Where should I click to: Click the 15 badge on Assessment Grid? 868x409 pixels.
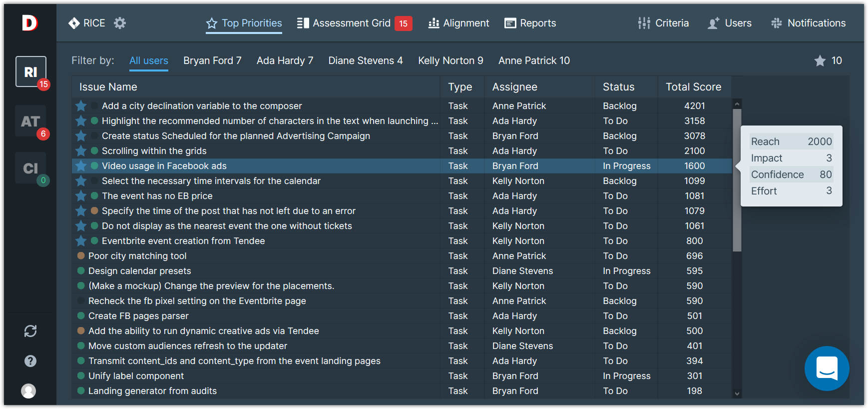(x=404, y=23)
